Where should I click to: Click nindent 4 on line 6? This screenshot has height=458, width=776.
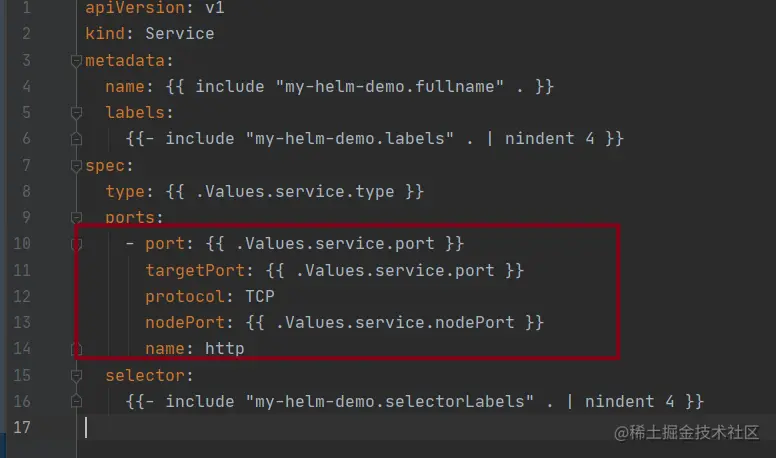click(549, 139)
